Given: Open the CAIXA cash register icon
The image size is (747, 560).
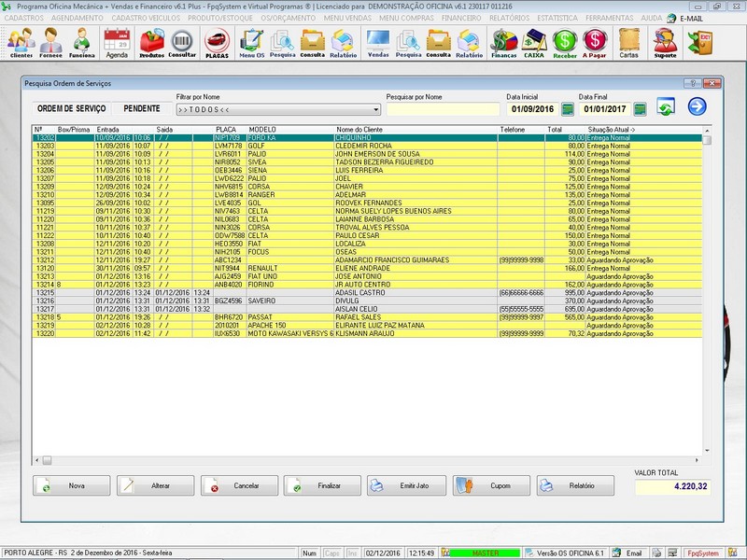Looking at the screenshot, I should tap(534, 43).
